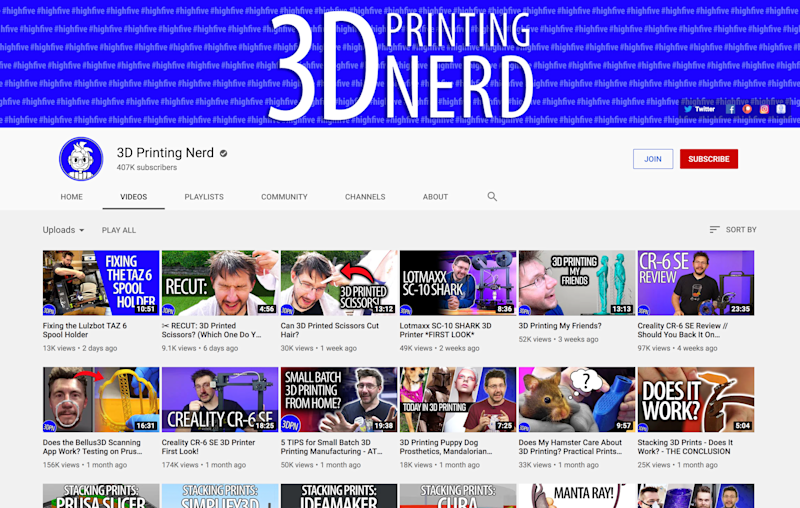This screenshot has height=508, width=800.
Task: Click title 'Does the Bellus3D Scanning App Work?'
Action: point(92,447)
